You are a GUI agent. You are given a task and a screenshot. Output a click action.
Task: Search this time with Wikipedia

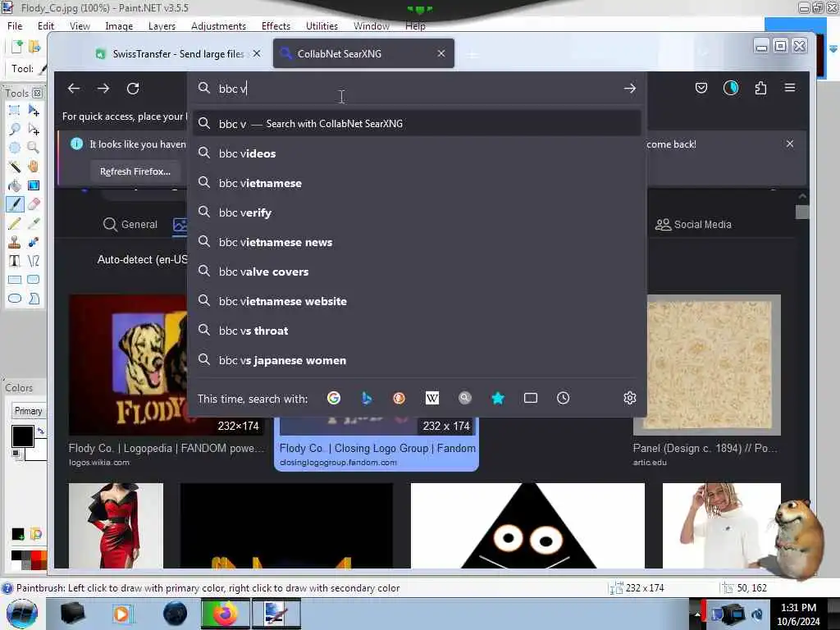(431, 398)
